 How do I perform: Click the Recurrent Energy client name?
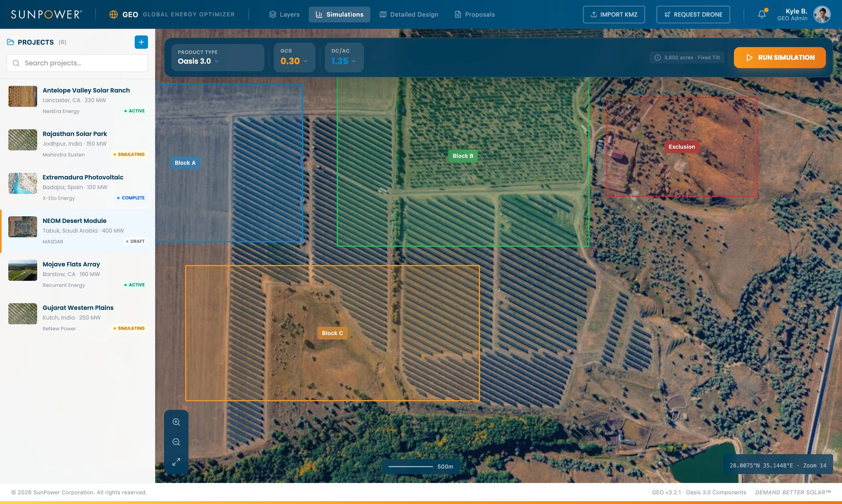(64, 285)
